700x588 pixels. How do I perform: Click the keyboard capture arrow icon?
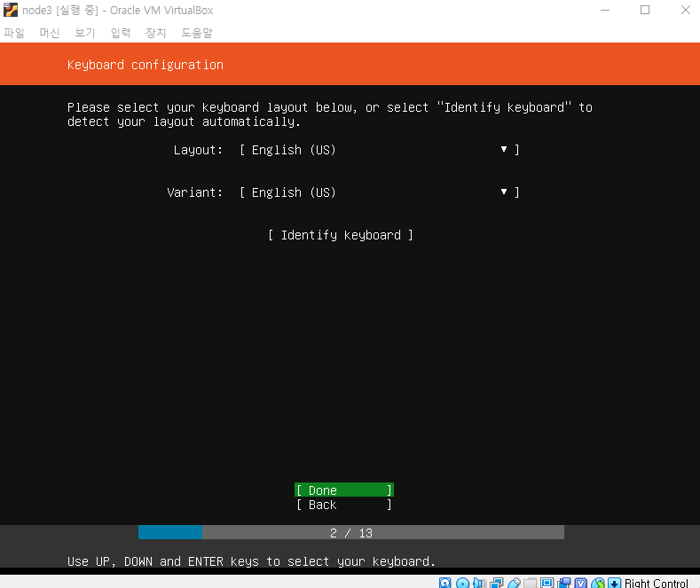click(614, 583)
